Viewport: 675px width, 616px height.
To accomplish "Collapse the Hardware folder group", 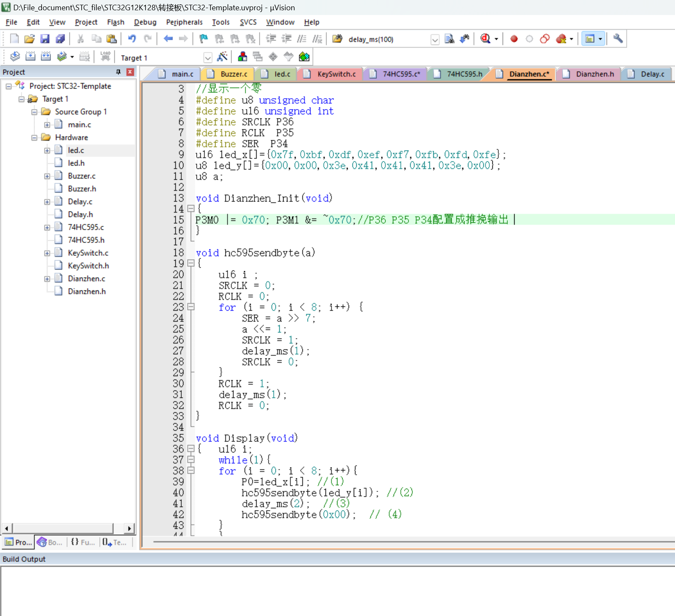I will tap(34, 138).
